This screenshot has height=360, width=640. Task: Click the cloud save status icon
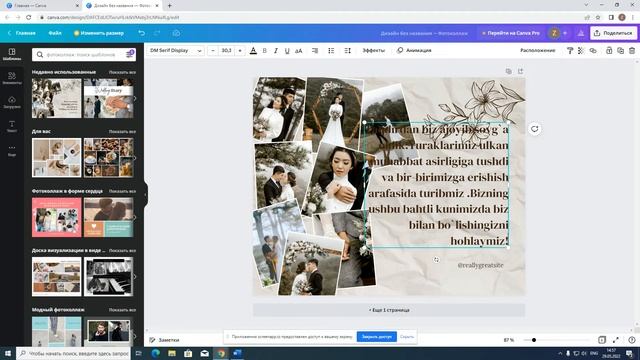click(x=176, y=33)
